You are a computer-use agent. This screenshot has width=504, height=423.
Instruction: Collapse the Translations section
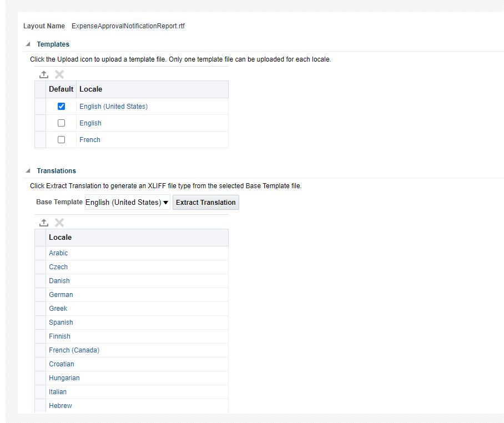pyautogui.click(x=27, y=170)
